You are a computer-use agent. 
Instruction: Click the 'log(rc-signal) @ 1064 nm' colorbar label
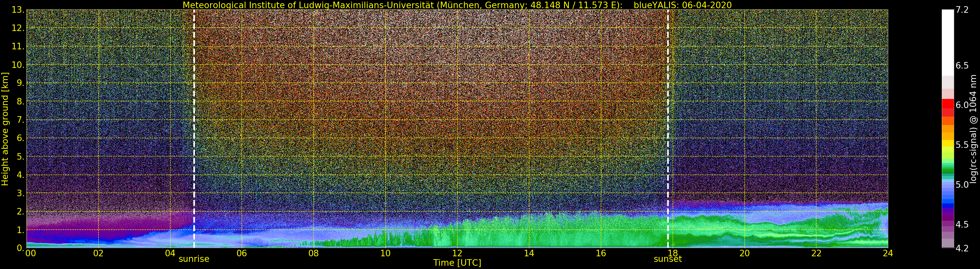tap(973, 129)
